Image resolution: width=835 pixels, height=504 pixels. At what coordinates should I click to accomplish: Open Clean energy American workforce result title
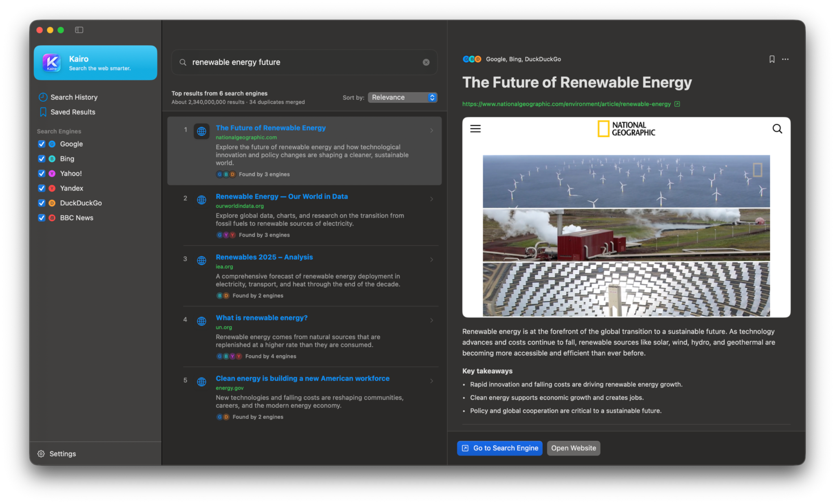(303, 379)
